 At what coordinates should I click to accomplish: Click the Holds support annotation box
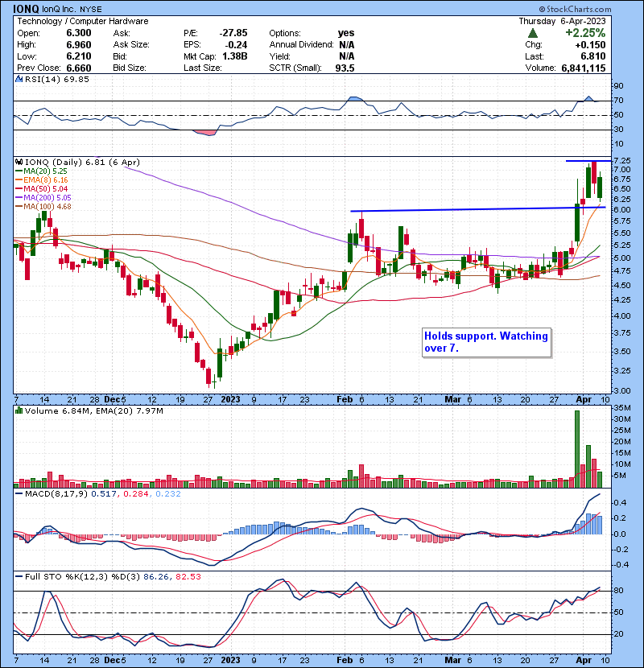(486, 342)
